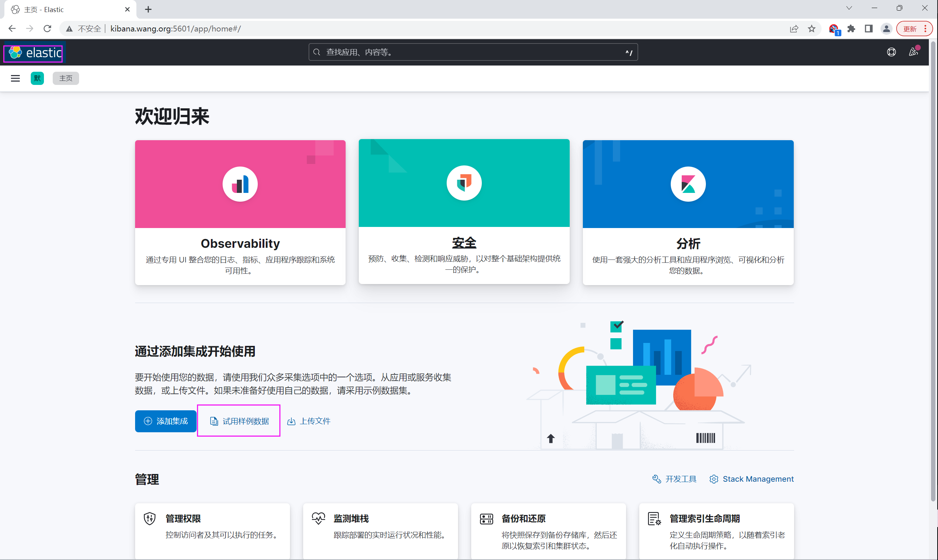The height and width of the screenshot is (560, 938).
Task: Click the green space selector avatar
Action: [37, 78]
